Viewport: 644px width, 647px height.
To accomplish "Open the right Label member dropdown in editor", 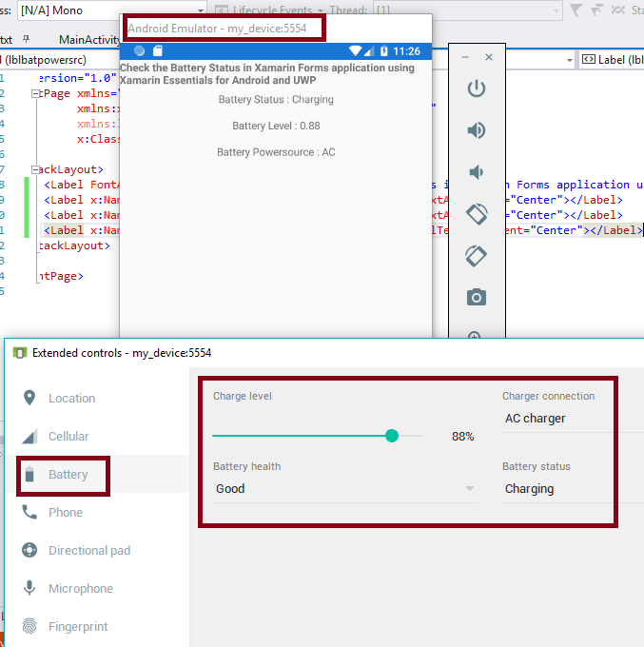I will point(612,60).
